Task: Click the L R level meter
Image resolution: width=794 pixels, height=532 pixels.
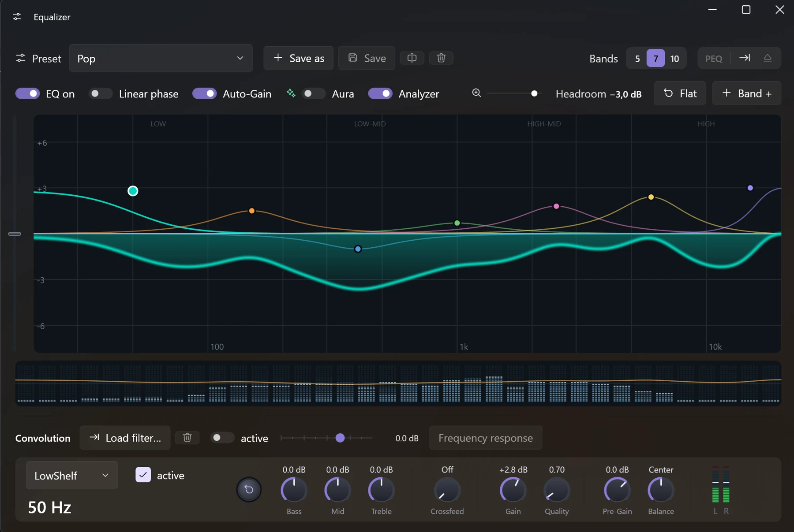Action: click(721, 490)
